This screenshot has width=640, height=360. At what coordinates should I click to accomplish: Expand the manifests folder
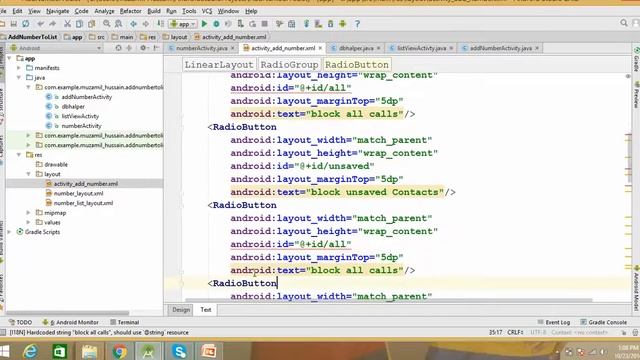point(19,68)
